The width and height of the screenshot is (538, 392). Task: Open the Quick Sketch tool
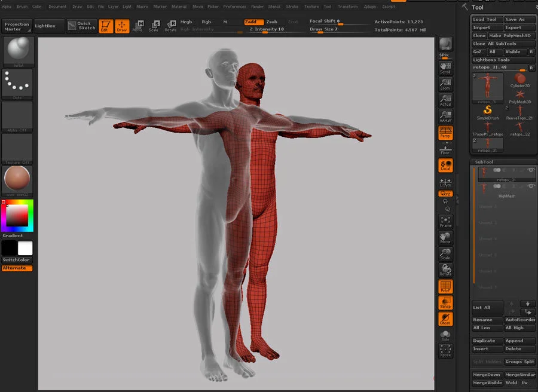pos(80,26)
